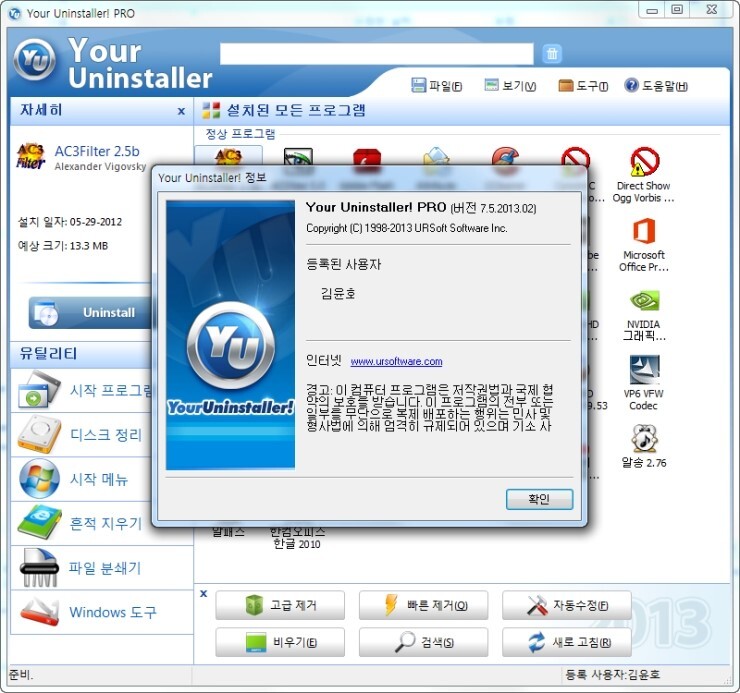Click the 정상 프로그램 group label
Viewport: 740px width, 693px height.
point(240,134)
